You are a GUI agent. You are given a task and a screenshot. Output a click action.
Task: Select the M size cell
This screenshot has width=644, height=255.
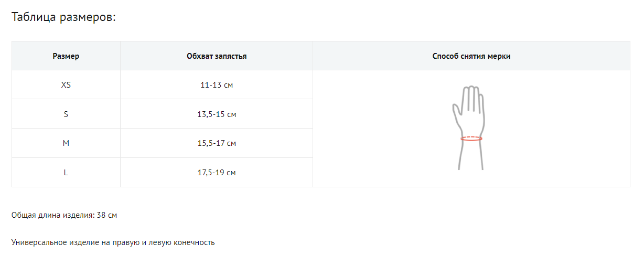pos(66,143)
